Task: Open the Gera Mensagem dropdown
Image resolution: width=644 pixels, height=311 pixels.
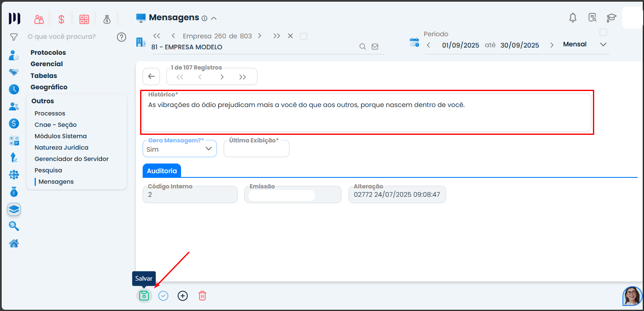Action: point(180,149)
